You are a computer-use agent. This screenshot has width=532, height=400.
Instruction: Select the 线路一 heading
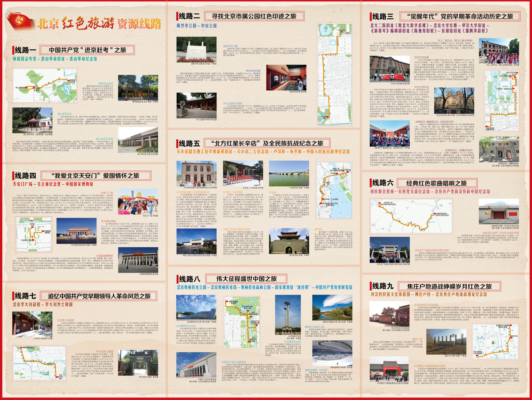pyautogui.click(x=25, y=50)
